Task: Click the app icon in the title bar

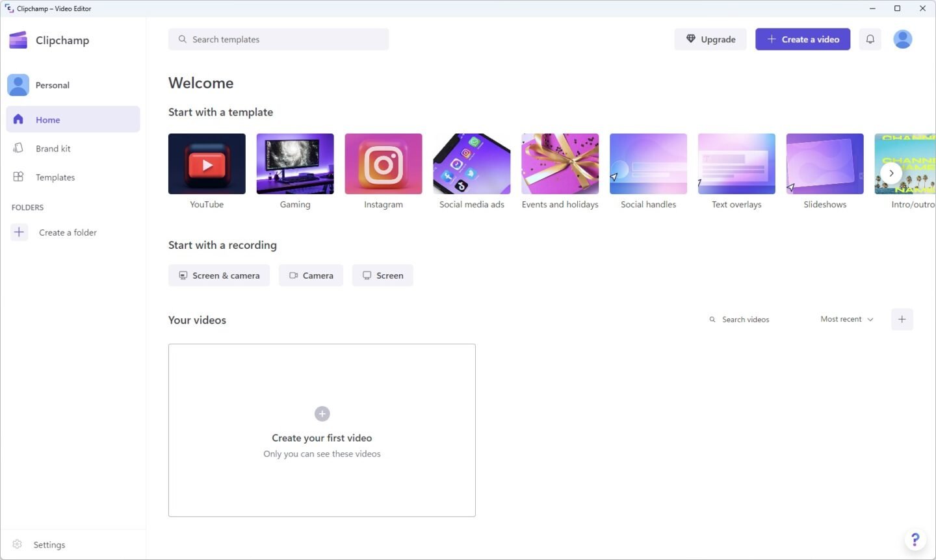Action: tap(9, 8)
